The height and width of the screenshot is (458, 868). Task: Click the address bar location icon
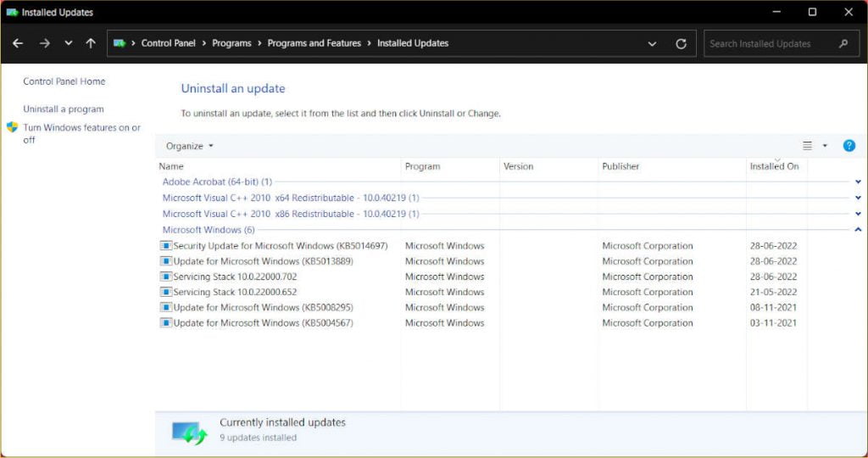[119, 43]
